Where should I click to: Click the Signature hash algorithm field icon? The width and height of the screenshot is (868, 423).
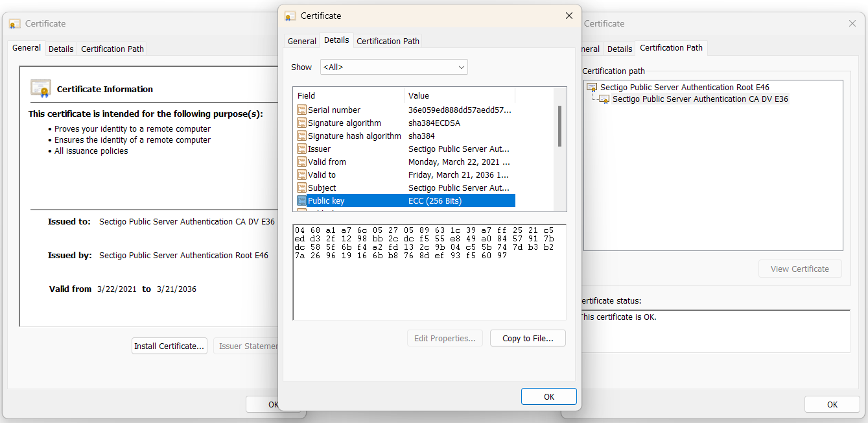tap(301, 136)
